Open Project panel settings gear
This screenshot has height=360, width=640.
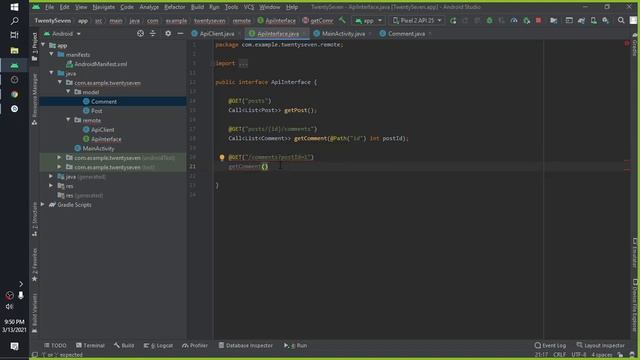click(168, 33)
